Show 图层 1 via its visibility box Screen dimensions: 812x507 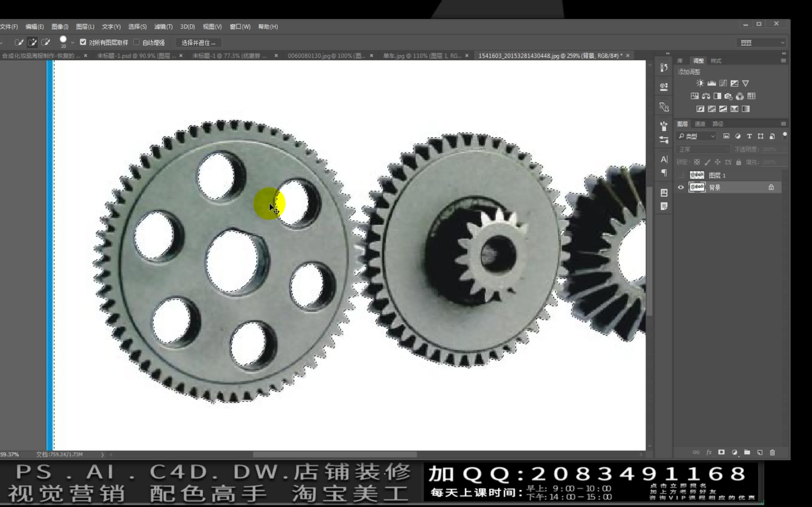(681, 175)
